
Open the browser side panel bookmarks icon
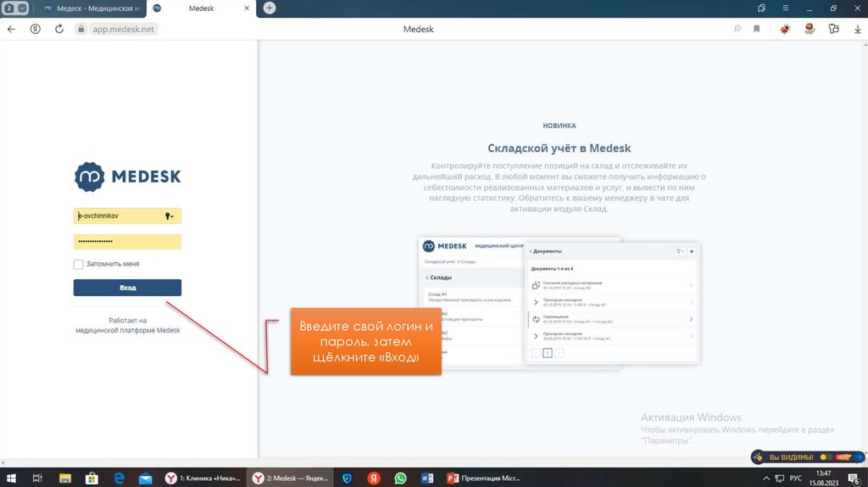[762, 8]
